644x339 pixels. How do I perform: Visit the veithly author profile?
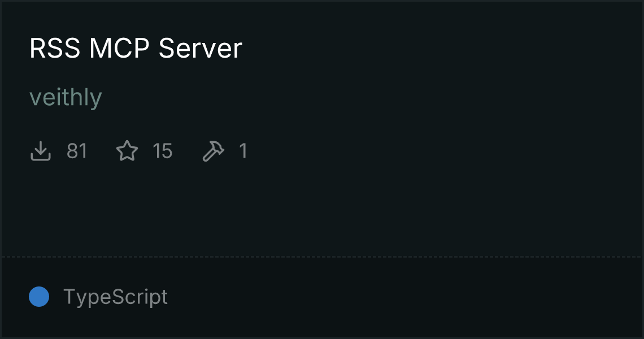point(66,97)
